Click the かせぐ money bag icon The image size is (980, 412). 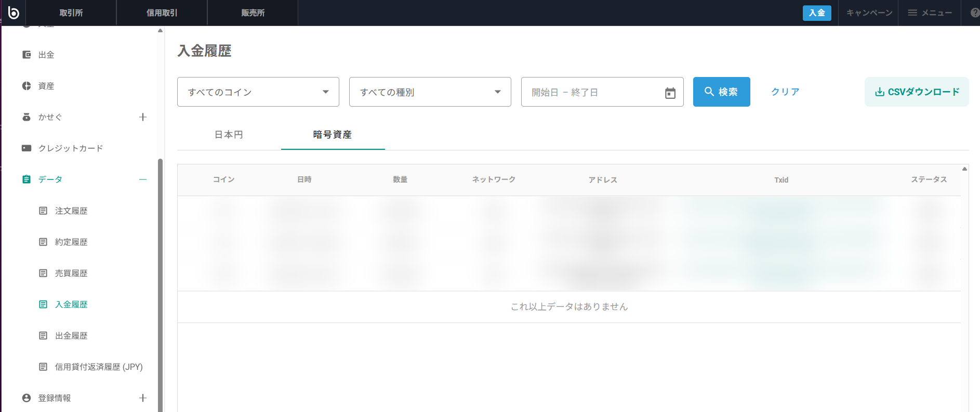click(x=27, y=117)
